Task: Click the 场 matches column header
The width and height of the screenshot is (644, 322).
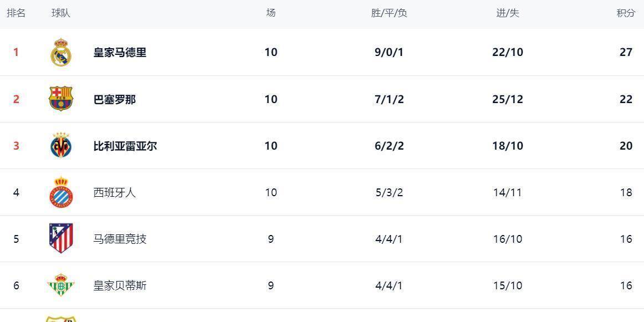Action: tap(270, 13)
